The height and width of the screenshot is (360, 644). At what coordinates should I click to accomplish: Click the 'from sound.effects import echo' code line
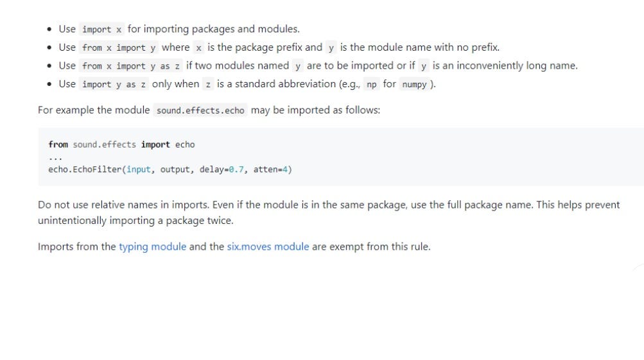(x=121, y=144)
